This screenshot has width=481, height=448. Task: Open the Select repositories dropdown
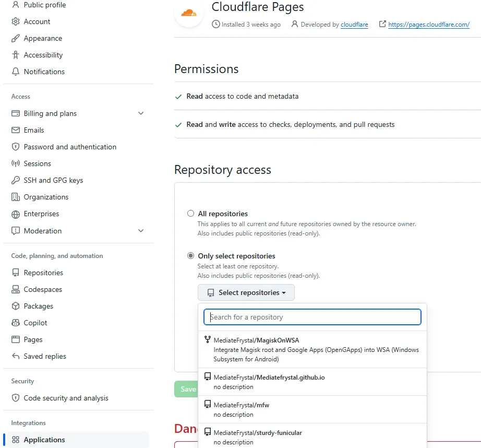click(x=246, y=292)
